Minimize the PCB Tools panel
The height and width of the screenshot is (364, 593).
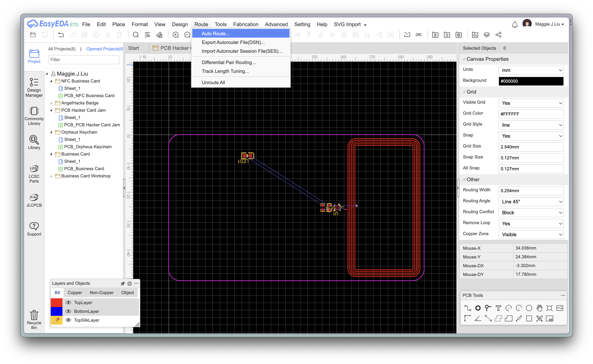point(563,295)
